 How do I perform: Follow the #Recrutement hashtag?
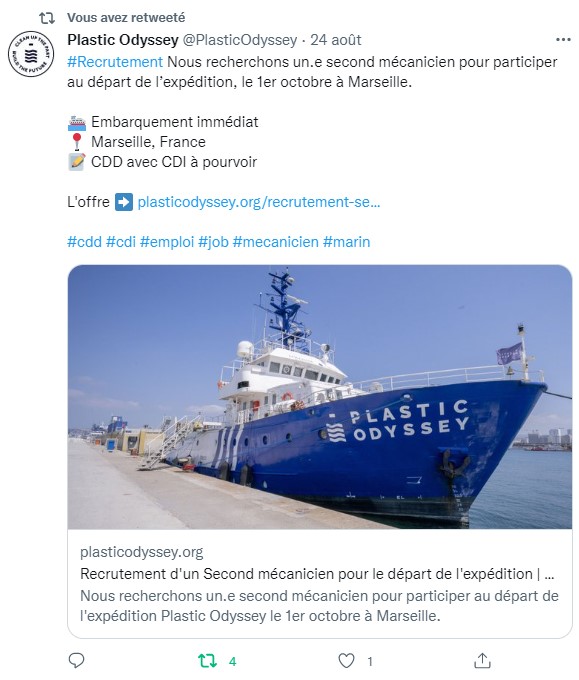tap(115, 62)
